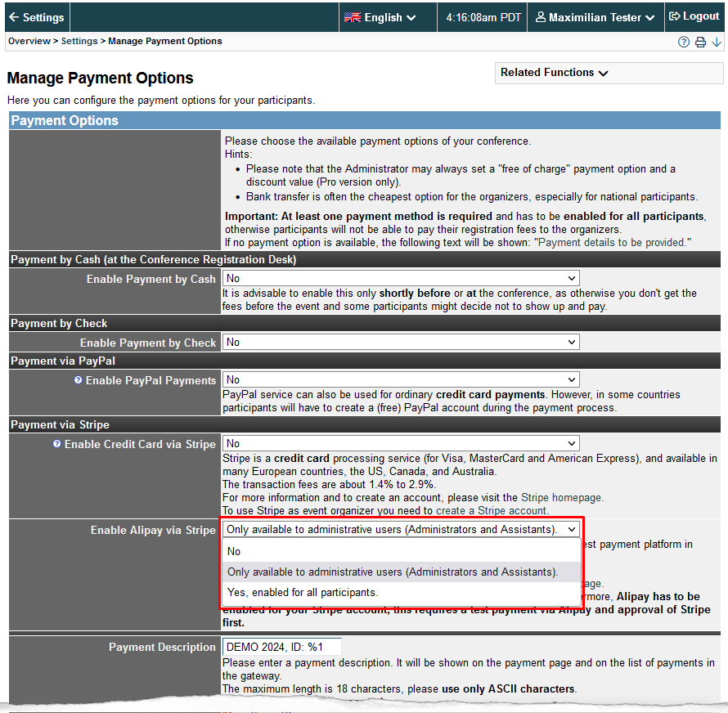Image resolution: width=728 pixels, height=713 pixels.
Task: Select 'No' in the Alipay dropdown list
Action: [x=402, y=551]
